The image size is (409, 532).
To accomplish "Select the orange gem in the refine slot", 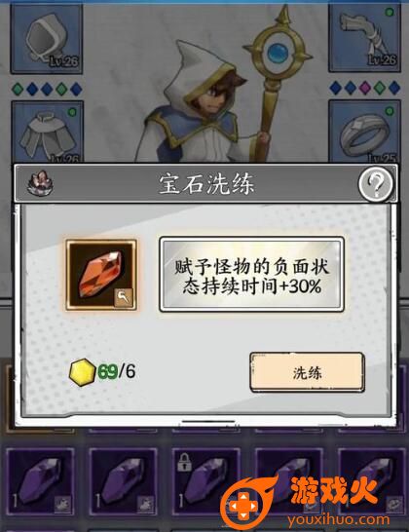I will tap(101, 275).
